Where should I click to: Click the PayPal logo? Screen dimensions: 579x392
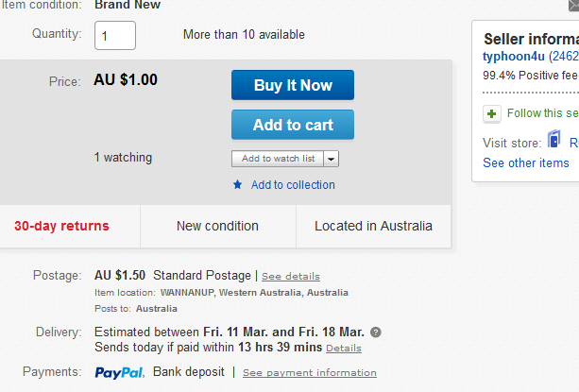pos(118,372)
